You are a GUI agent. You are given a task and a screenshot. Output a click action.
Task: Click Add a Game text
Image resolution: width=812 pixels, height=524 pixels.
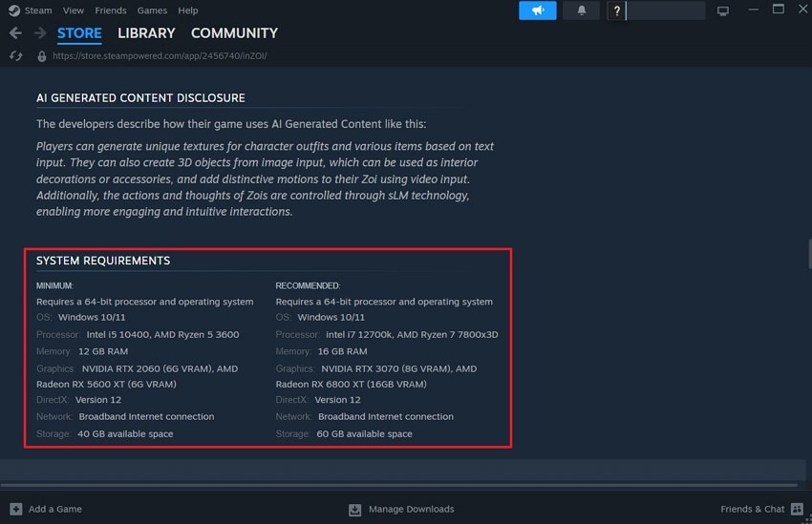tap(54, 509)
